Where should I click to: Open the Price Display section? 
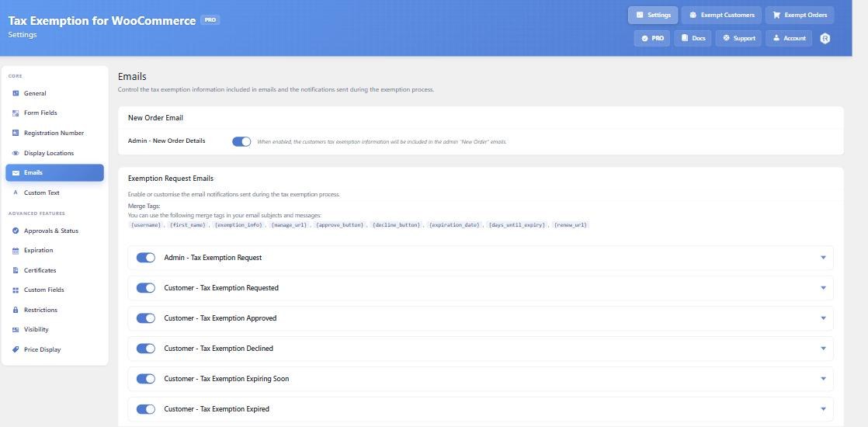click(x=55, y=349)
